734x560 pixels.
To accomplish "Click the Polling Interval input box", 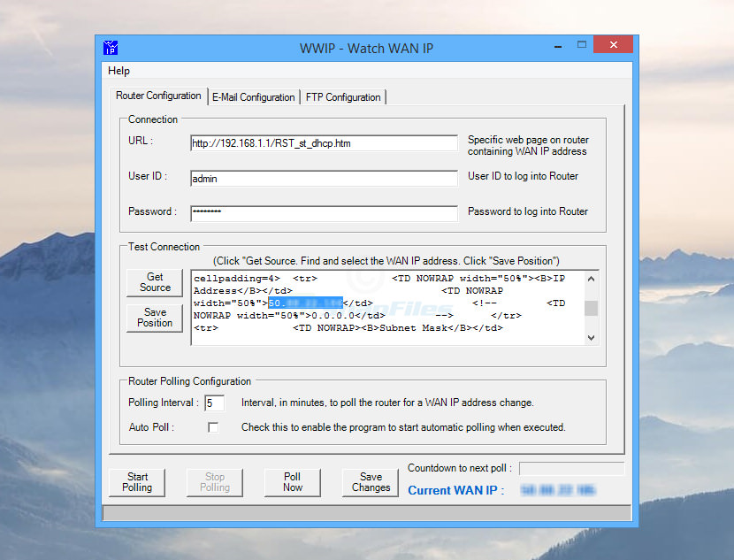I will point(214,403).
